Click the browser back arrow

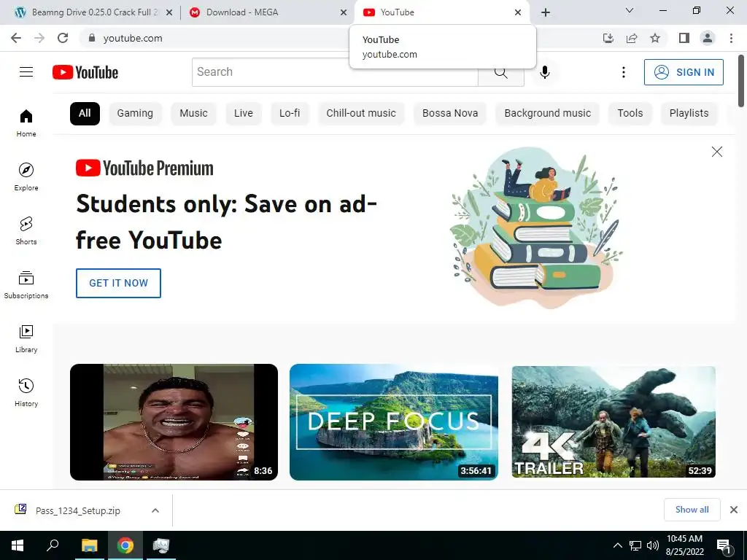(16, 38)
